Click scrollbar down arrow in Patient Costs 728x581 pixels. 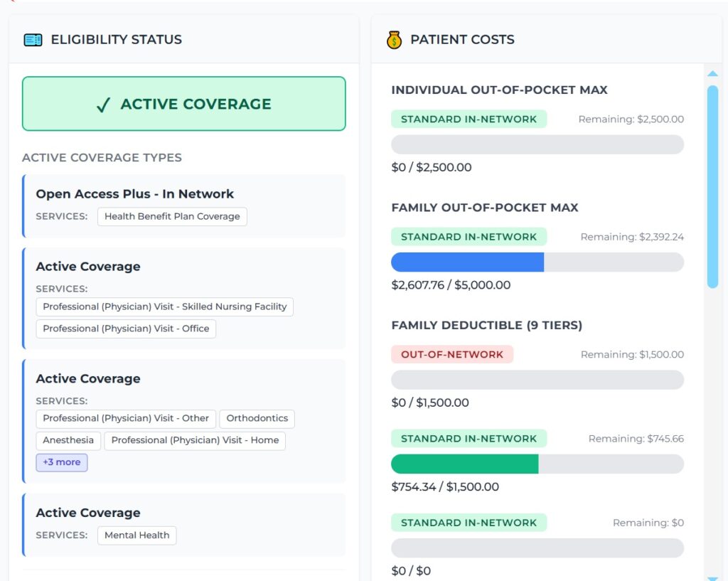point(712,577)
